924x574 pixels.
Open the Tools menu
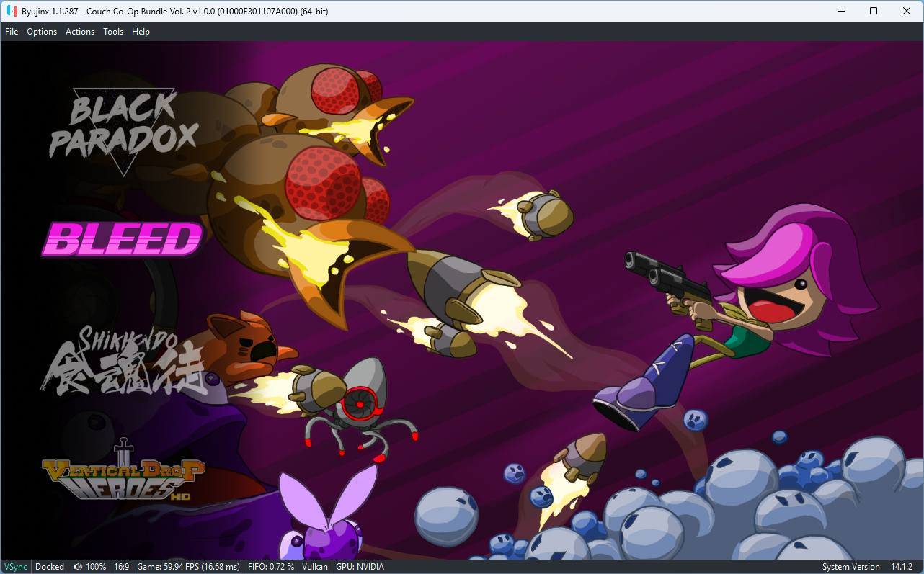pos(113,32)
